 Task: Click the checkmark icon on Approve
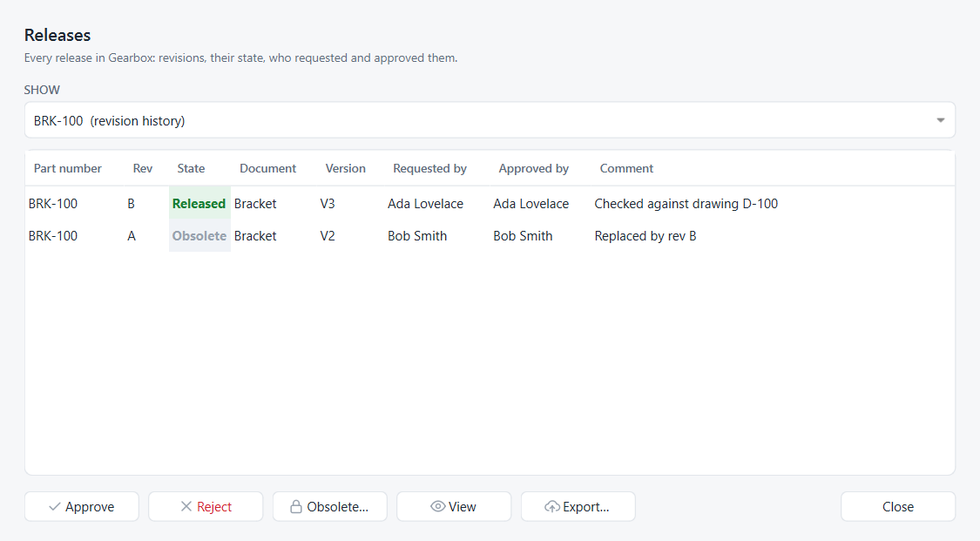(x=55, y=507)
